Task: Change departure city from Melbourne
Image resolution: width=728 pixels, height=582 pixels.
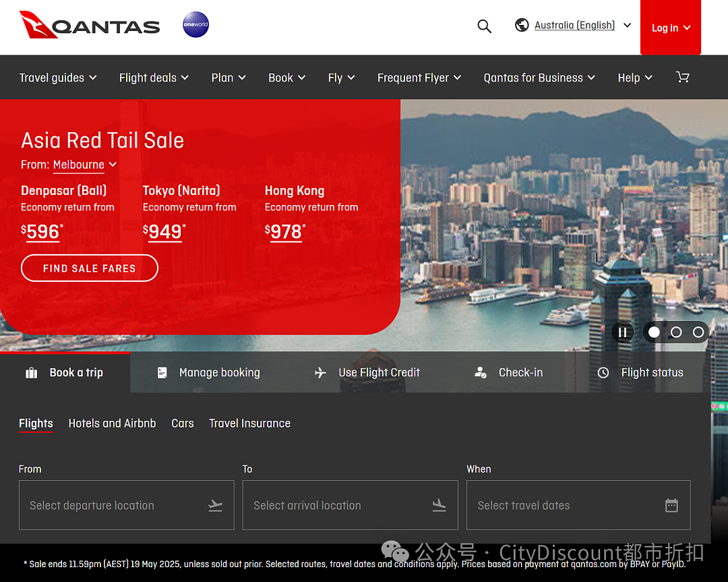Action: click(x=84, y=165)
